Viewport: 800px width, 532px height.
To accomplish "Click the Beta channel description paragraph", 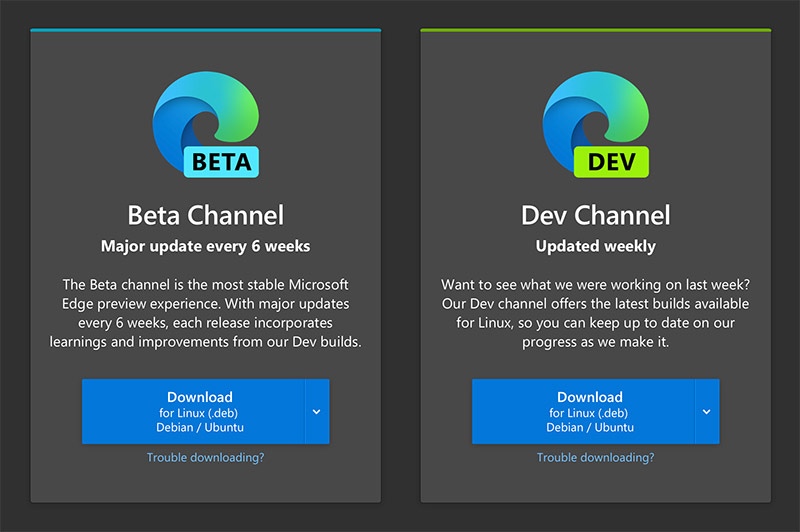I will pyautogui.click(x=206, y=313).
